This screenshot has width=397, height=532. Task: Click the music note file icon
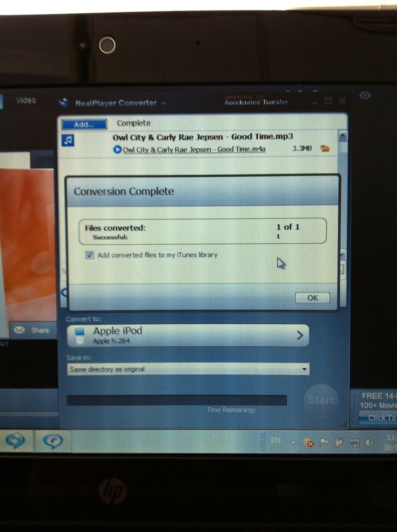68,141
